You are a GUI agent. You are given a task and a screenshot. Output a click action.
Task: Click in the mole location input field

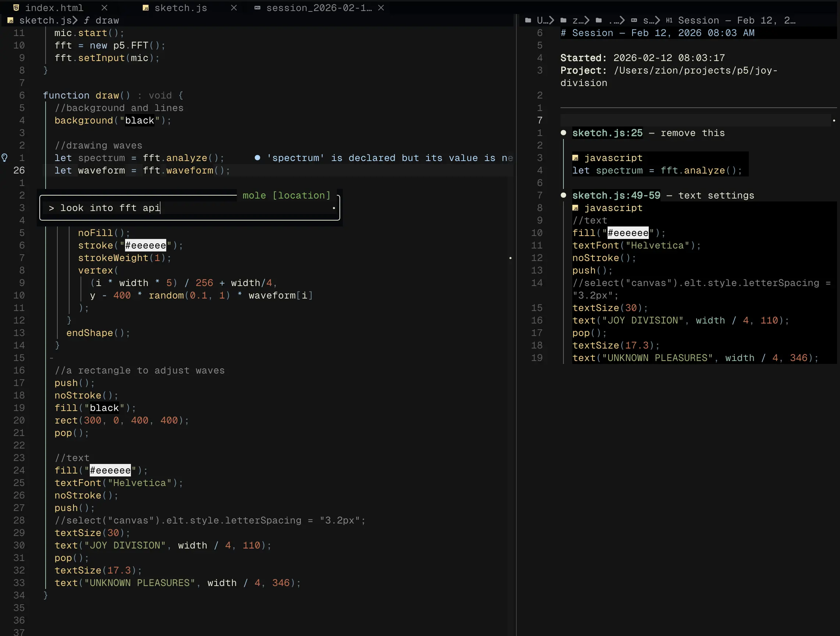tap(190, 208)
